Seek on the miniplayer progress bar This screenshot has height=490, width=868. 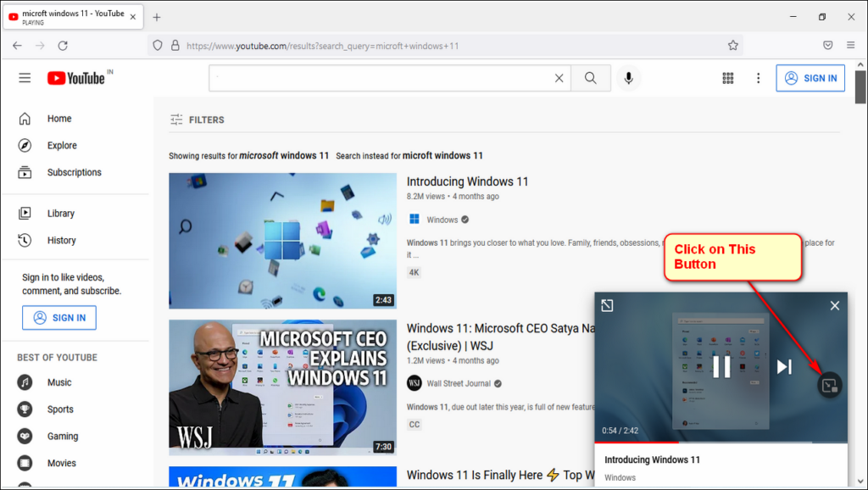pyautogui.click(x=721, y=443)
